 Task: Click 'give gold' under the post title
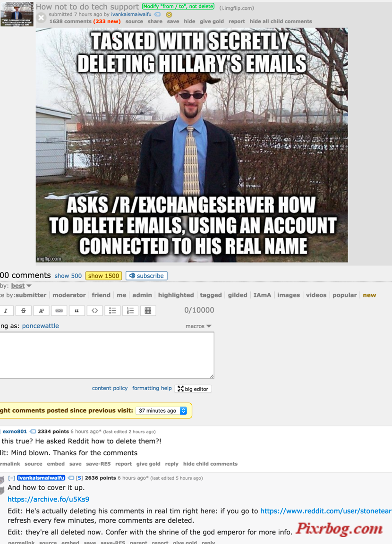212,22
